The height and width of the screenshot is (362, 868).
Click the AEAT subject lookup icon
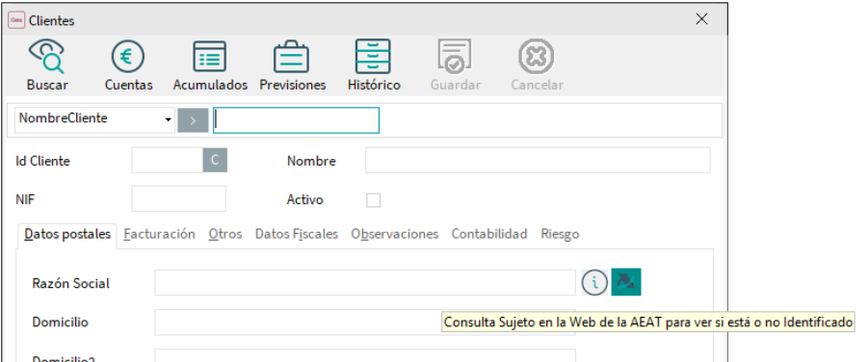(x=625, y=282)
